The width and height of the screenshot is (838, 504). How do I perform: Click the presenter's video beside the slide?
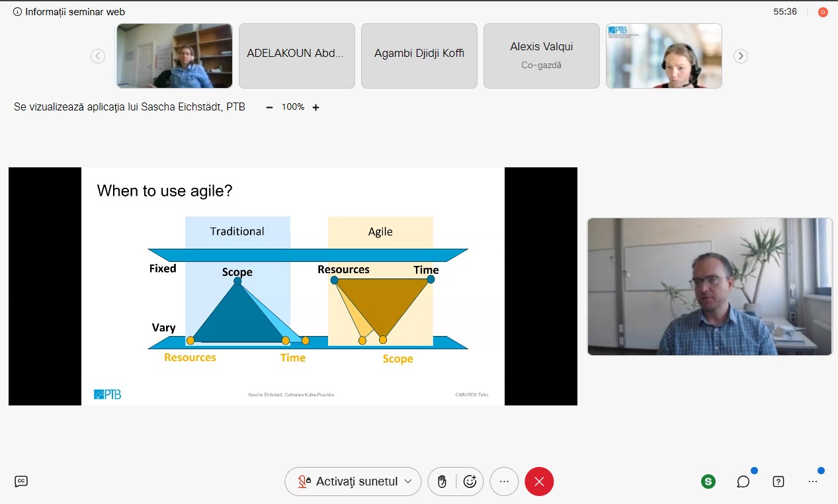[x=710, y=286]
